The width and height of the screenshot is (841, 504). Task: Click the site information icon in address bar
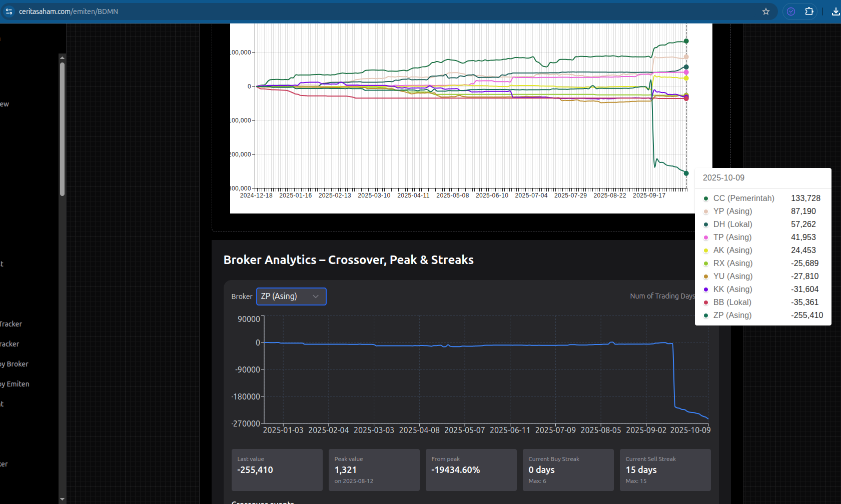click(x=9, y=11)
